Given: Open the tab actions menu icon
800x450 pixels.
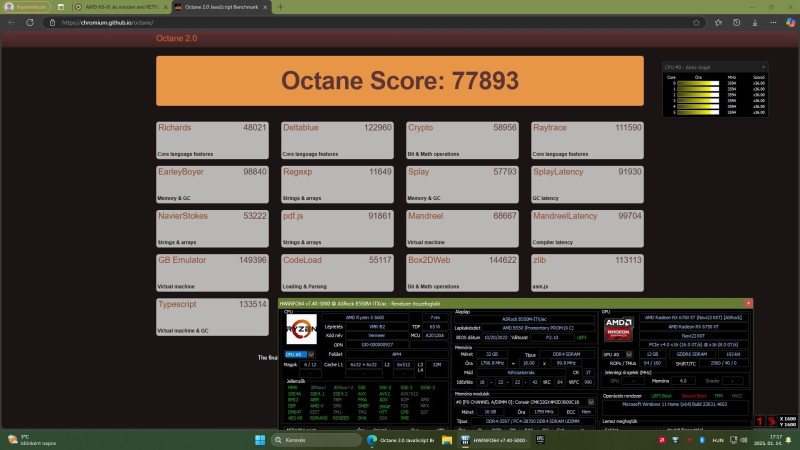Looking at the screenshot, I should coord(61,7).
